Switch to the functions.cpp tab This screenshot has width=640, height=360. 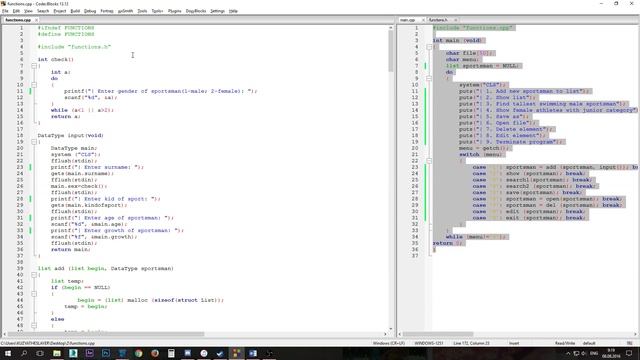point(18,20)
